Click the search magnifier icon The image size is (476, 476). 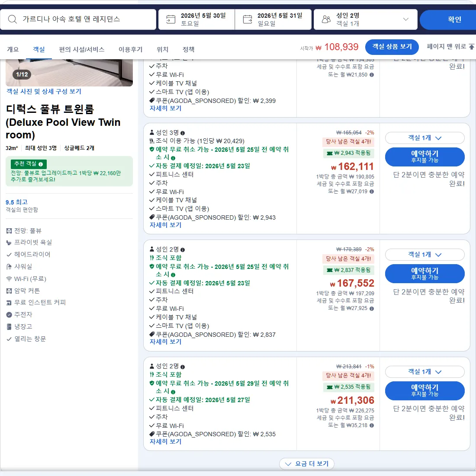[13, 19]
